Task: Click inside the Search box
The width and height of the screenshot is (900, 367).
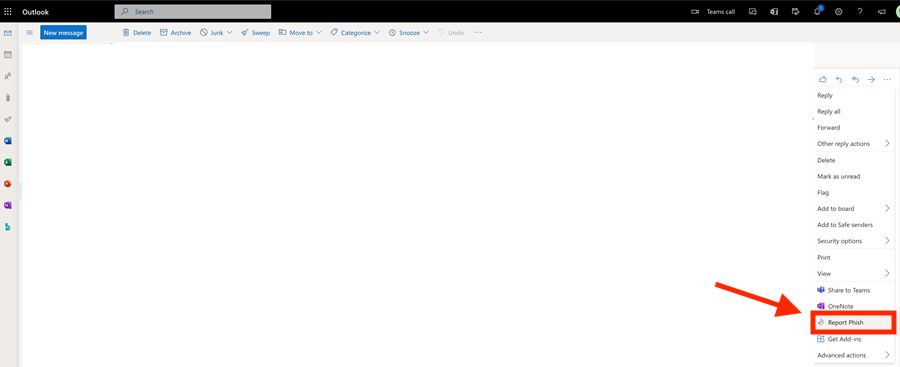Action: tap(193, 11)
